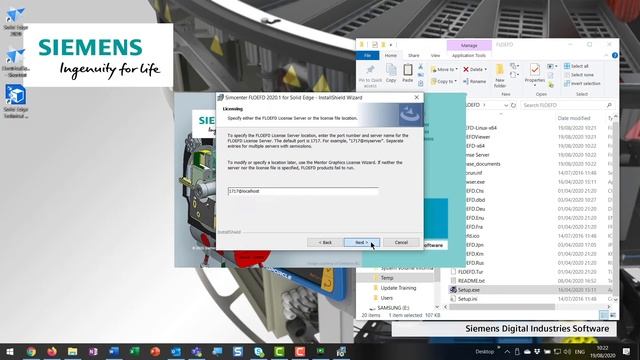The height and width of the screenshot is (360, 640).
Task: Click the license server input field
Action: [x=303, y=191]
